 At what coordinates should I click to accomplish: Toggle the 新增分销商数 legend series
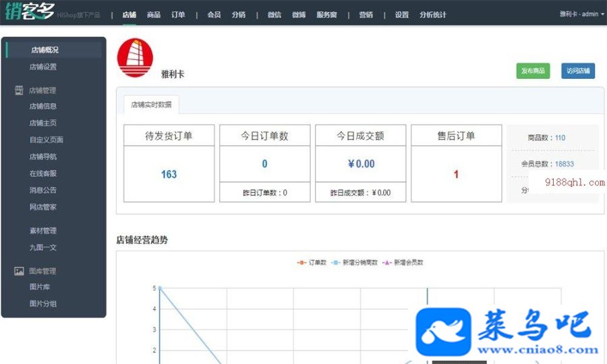point(355,263)
